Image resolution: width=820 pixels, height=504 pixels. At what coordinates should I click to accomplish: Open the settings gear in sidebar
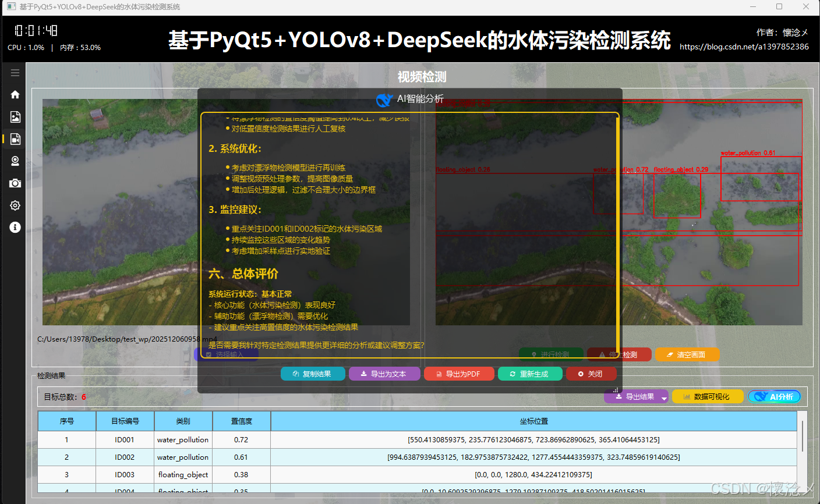15,205
